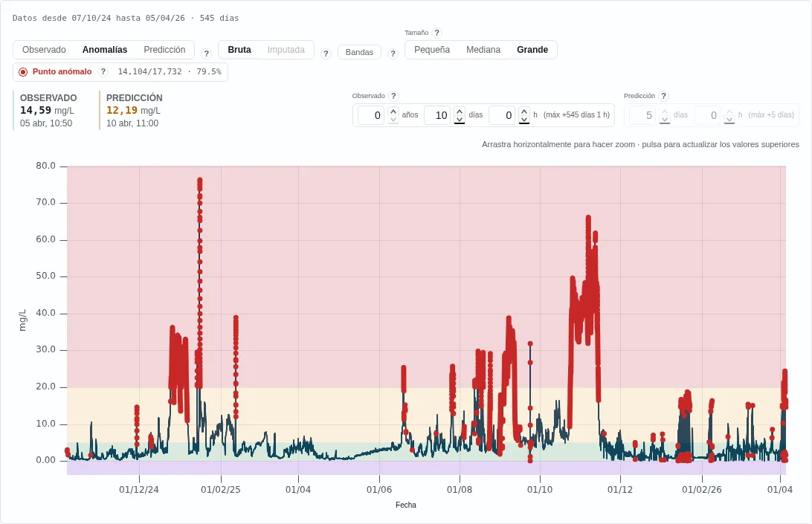The image size is (812, 524).
Task: Open help icon next to Imputada option
Action: pos(326,54)
